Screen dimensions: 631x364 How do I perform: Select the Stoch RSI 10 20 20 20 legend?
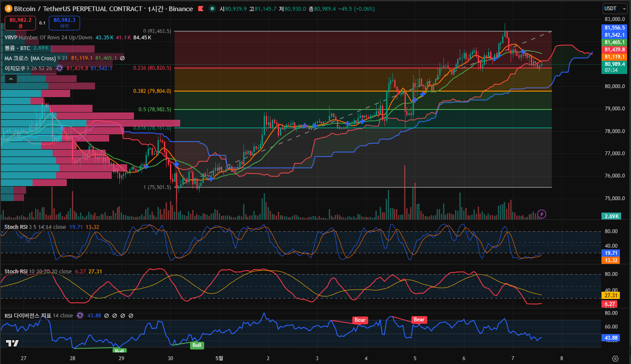pos(38,271)
